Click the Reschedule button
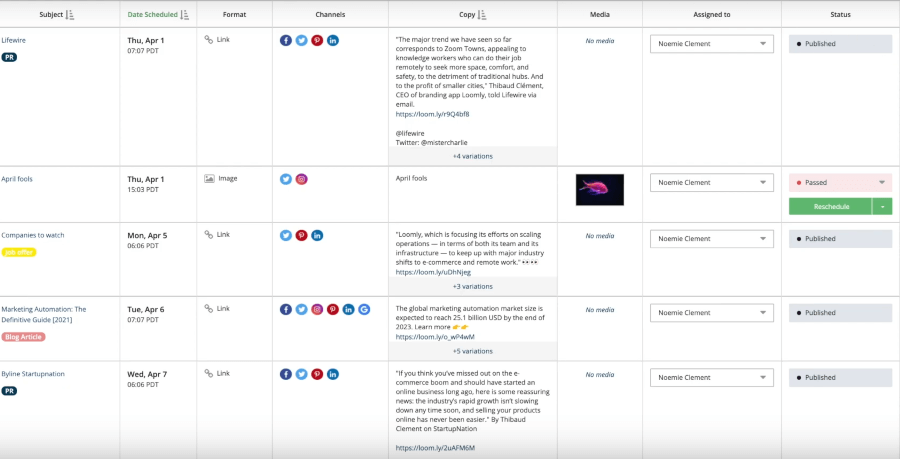The width and height of the screenshot is (900, 459). pyautogui.click(x=831, y=207)
